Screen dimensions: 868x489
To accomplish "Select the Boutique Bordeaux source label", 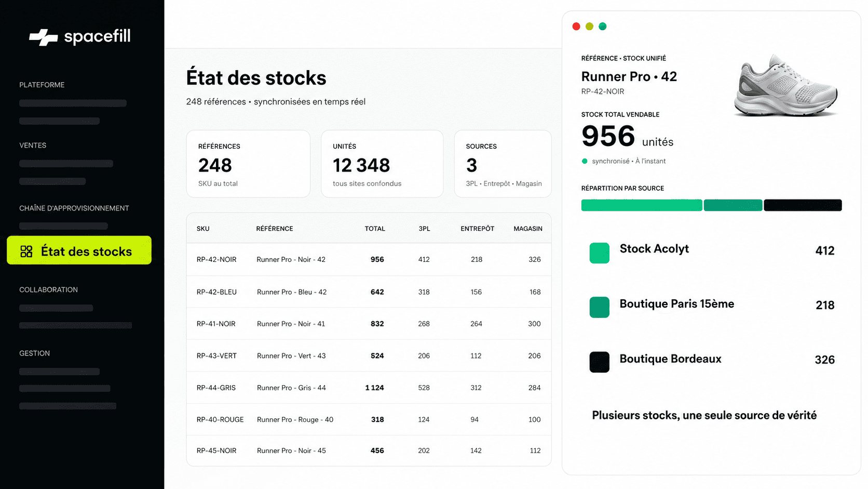I will (x=670, y=359).
